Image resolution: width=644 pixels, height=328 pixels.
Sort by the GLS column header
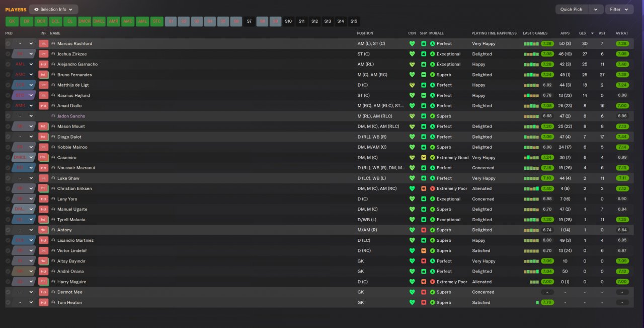[x=583, y=33]
